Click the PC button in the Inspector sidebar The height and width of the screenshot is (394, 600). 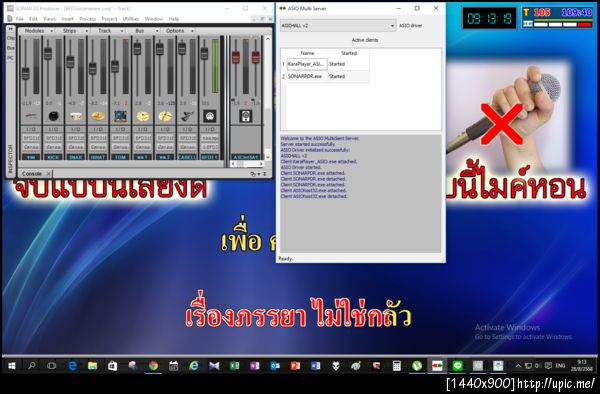(x=11, y=58)
